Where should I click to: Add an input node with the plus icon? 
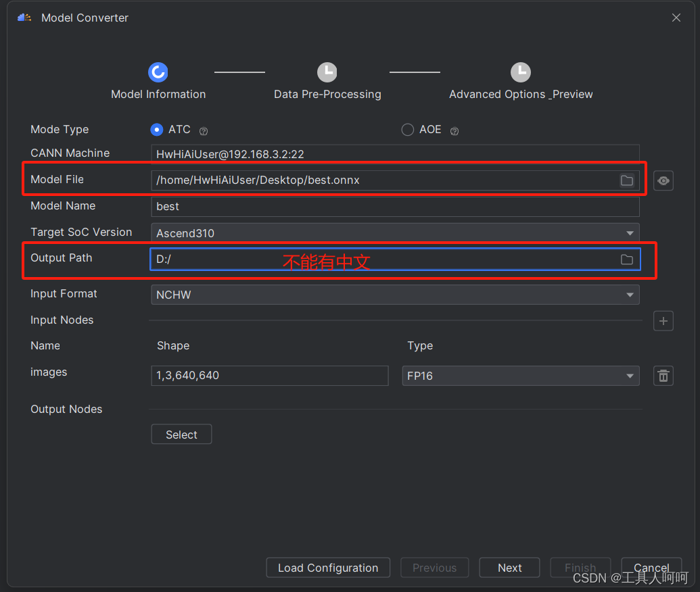click(663, 321)
